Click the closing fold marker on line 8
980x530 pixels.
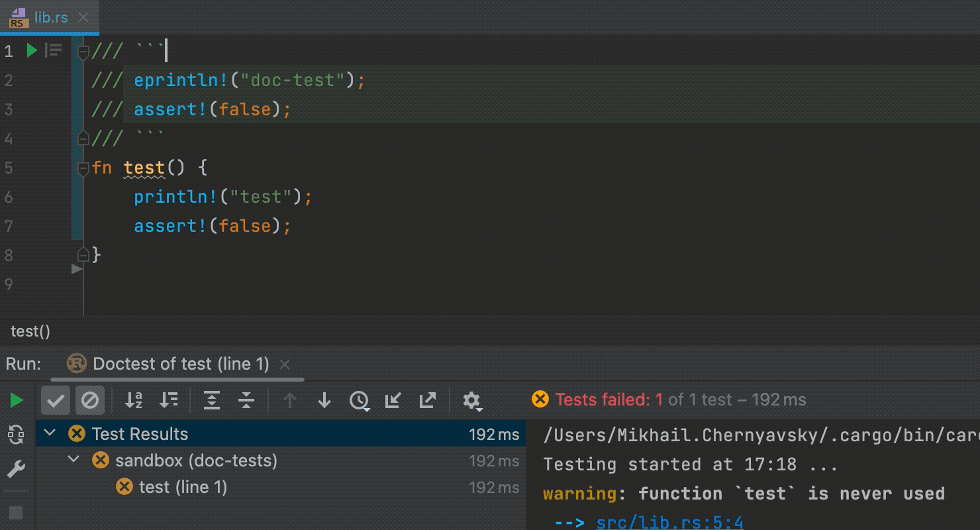coord(83,254)
